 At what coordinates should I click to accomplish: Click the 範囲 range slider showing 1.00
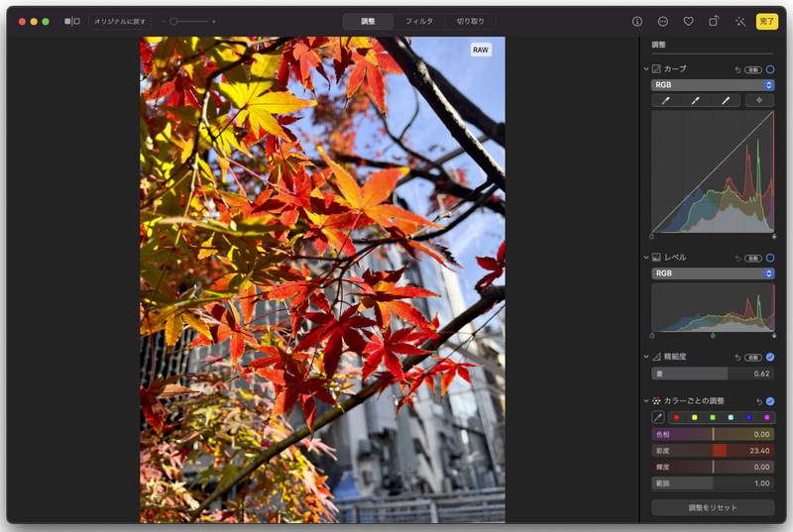[713, 483]
